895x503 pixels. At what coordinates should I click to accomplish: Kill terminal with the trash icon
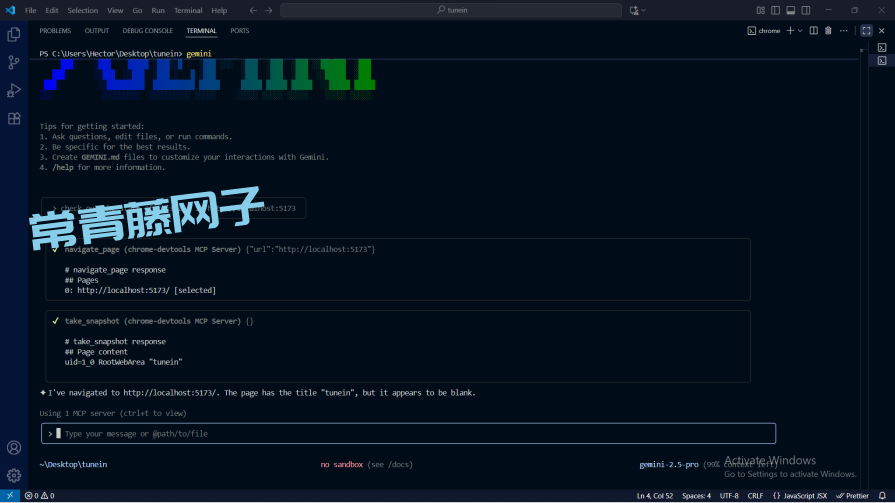tap(828, 31)
